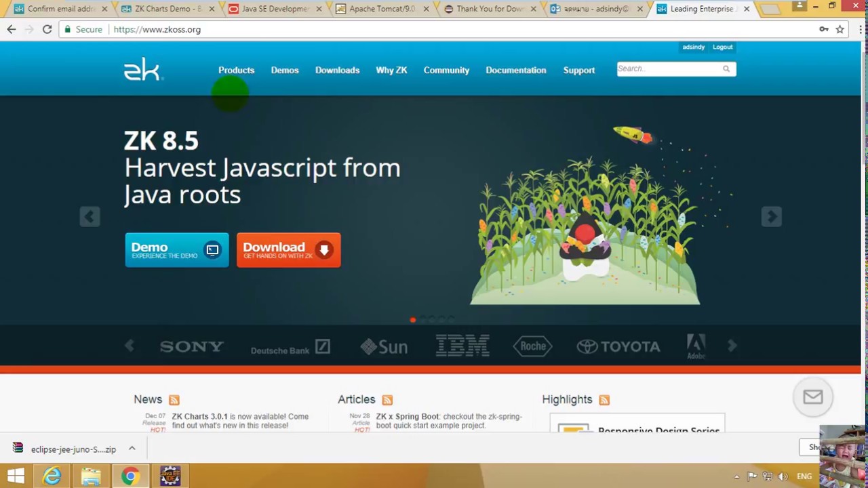Close the Leading Enterprise tab
This screenshot has width=868, height=488.
pyautogui.click(x=747, y=9)
